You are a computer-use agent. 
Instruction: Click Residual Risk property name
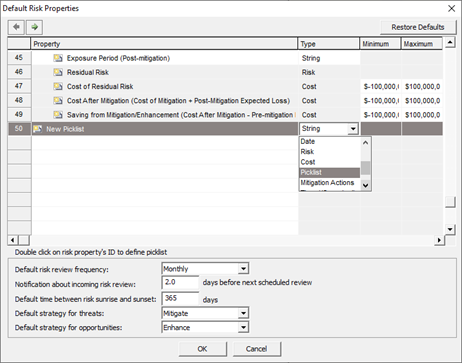88,72
